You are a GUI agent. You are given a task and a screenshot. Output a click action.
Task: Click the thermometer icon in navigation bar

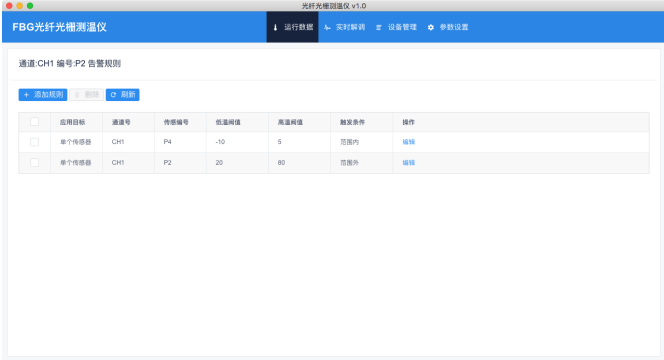[x=275, y=28]
